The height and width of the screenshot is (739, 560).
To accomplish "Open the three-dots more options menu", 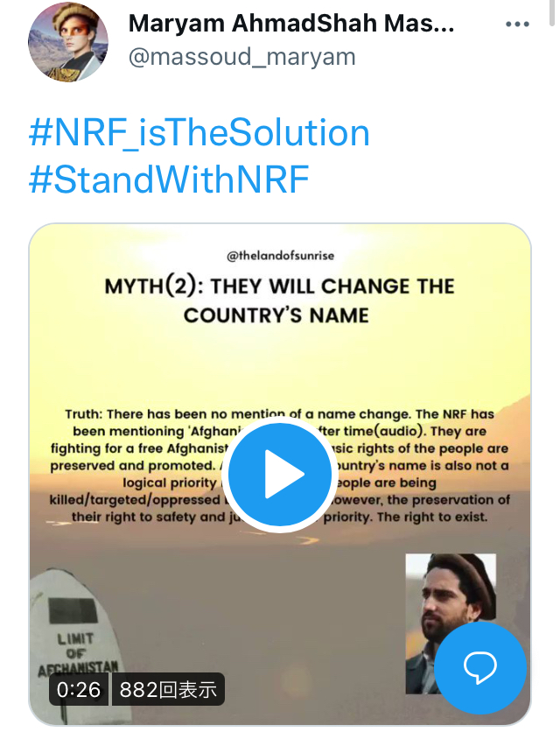I will [x=517, y=24].
